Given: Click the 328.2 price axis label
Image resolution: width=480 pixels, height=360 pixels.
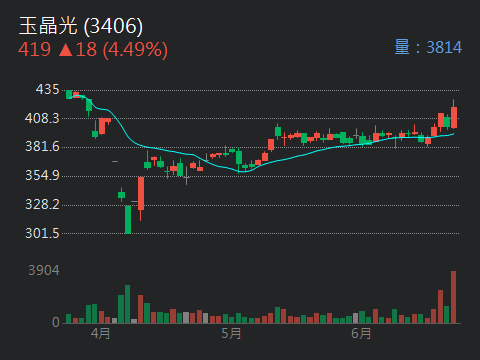Looking at the screenshot, I should (42, 204).
